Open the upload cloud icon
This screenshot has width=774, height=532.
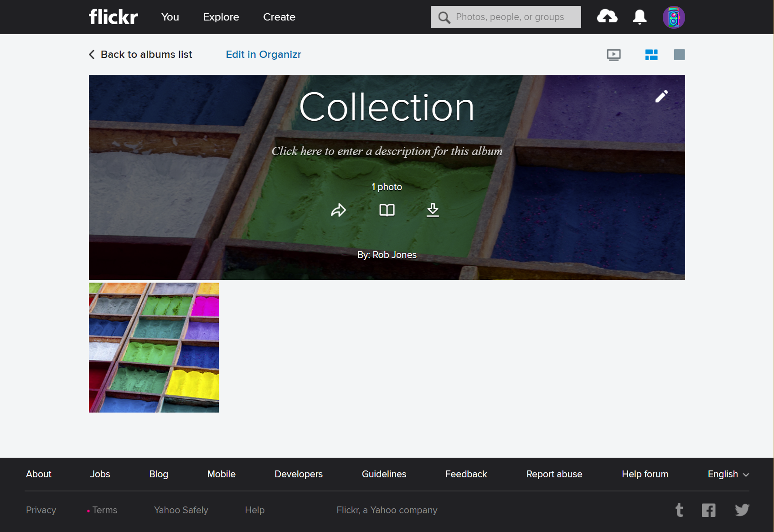click(x=607, y=17)
